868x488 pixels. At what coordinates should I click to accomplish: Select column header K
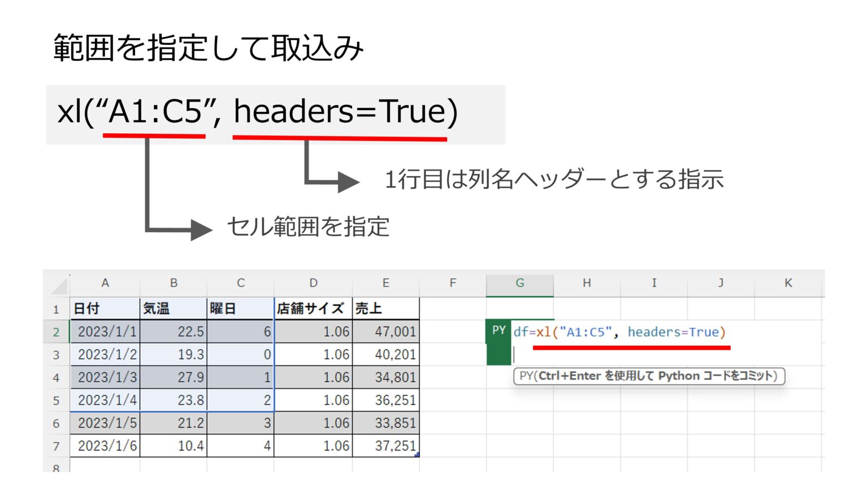tap(788, 283)
